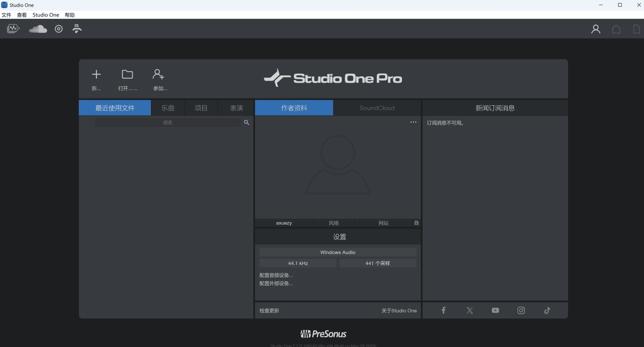This screenshot has width=644, height=347.
Task: Switch to the 表演 tab
Action: [236, 108]
